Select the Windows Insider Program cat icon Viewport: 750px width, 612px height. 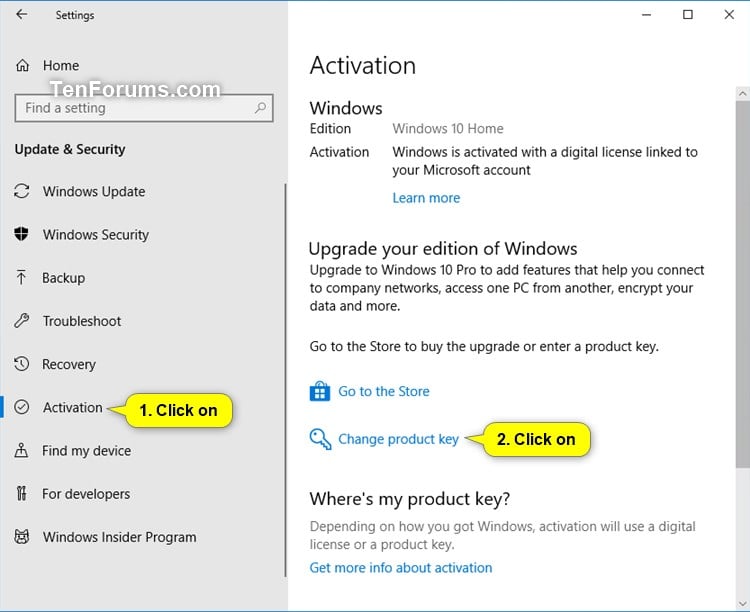(22, 537)
